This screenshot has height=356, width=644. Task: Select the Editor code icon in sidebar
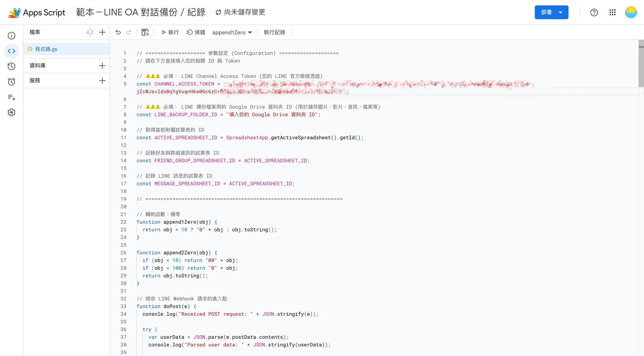click(12, 51)
